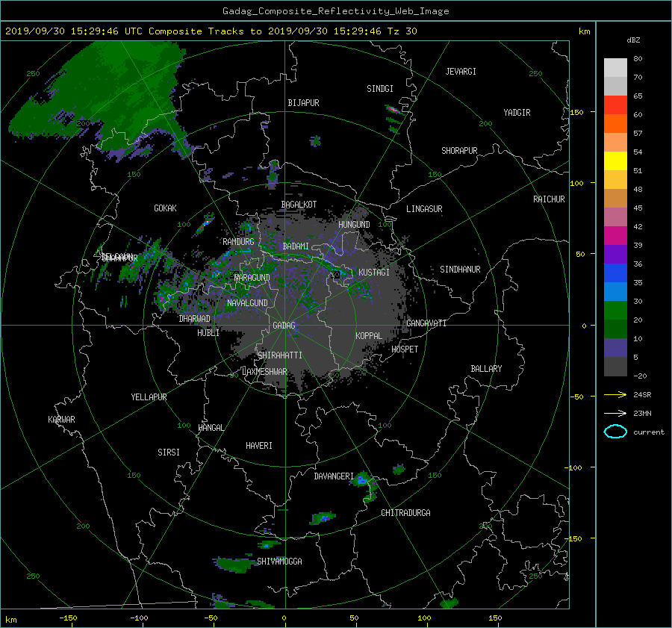Click the yellow 24SR arrow legend icon

(615, 394)
